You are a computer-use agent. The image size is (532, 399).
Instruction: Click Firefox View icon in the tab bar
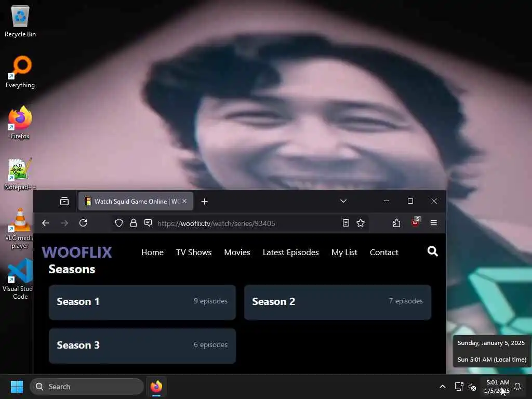pyautogui.click(x=64, y=202)
